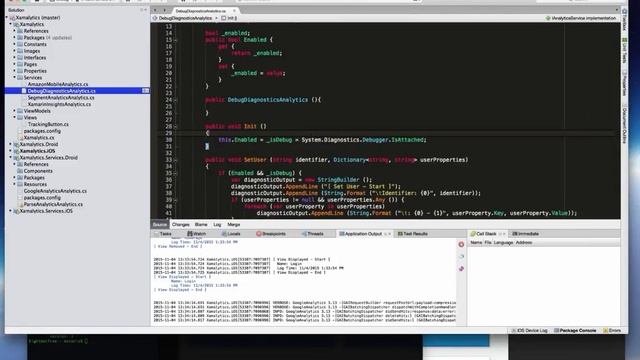Show the Errors pad from status bar
The width and height of the screenshot is (640, 360).
click(x=612, y=331)
